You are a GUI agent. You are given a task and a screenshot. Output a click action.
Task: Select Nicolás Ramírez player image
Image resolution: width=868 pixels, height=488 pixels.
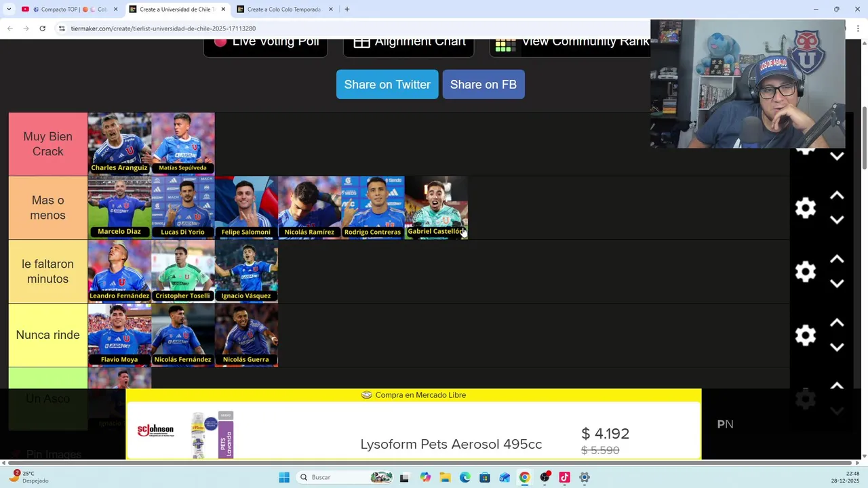[x=309, y=207]
